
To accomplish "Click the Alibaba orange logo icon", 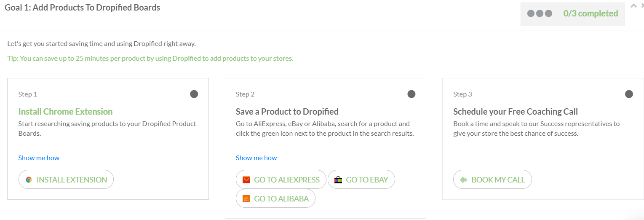I will (246, 199).
